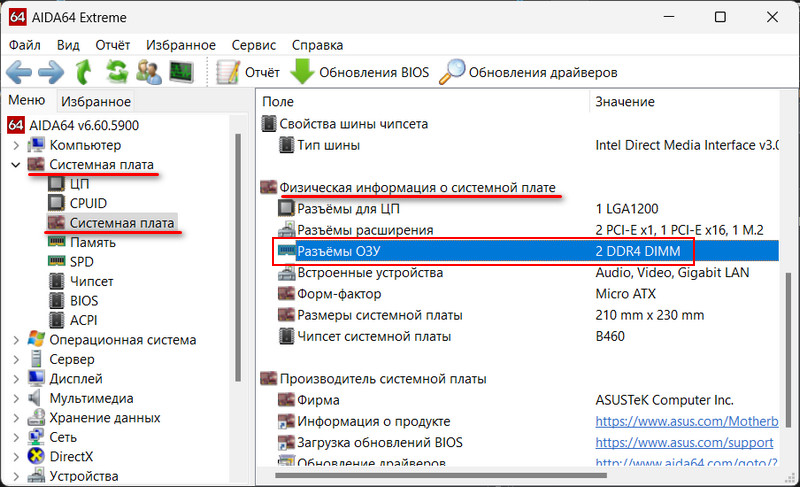Switch to the Меню tab
The width and height of the screenshot is (800, 487).
(27, 100)
